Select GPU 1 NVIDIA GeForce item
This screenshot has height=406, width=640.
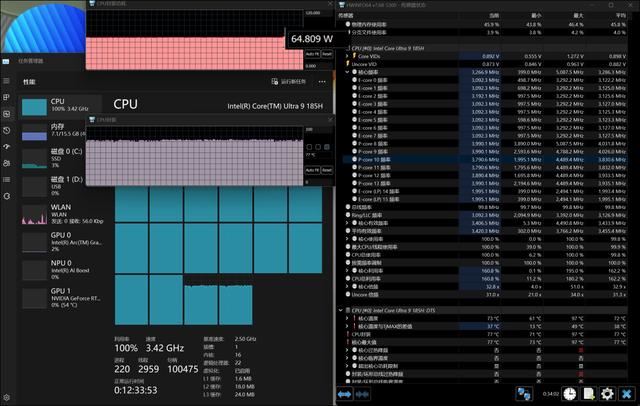pyautogui.click(x=61, y=297)
